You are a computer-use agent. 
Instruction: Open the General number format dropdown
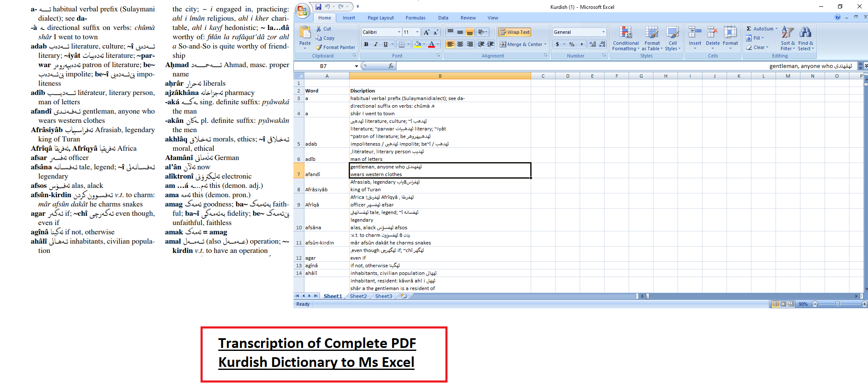click(x=603, y=32)
